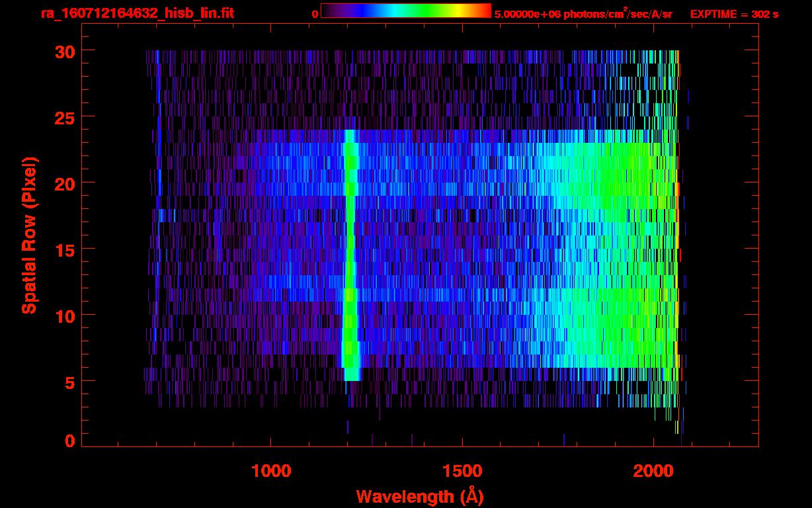The image size is (812, 508).
Task: Click the 1500 wavelength tick label
Action: (462, 471)
